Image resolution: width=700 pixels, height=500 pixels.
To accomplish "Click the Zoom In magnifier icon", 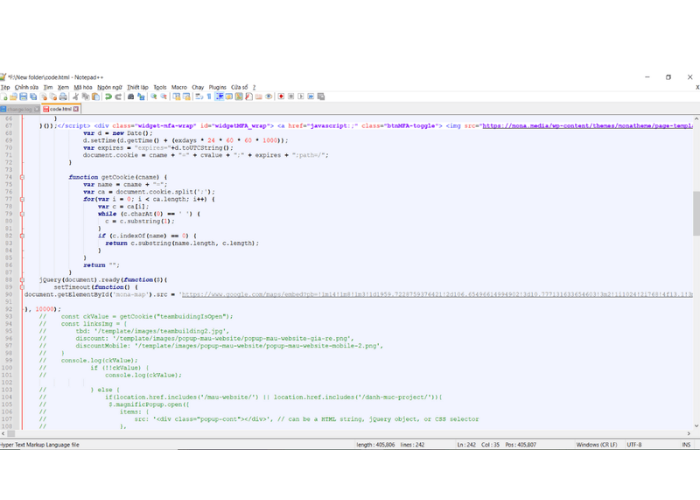I will pyautogui.click(x=154, y=96).
